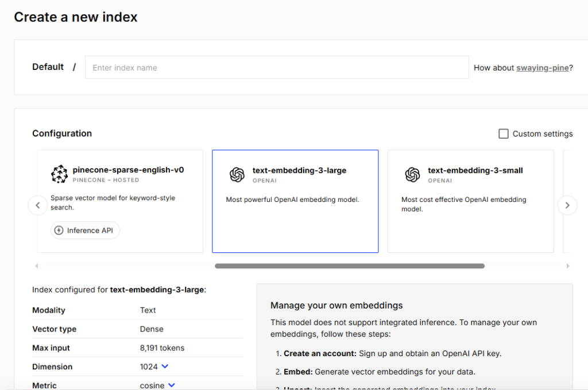Expand the Dimension dropdown chevron
This screenshot has width=588, height=390.
click(x=165, y=366)
